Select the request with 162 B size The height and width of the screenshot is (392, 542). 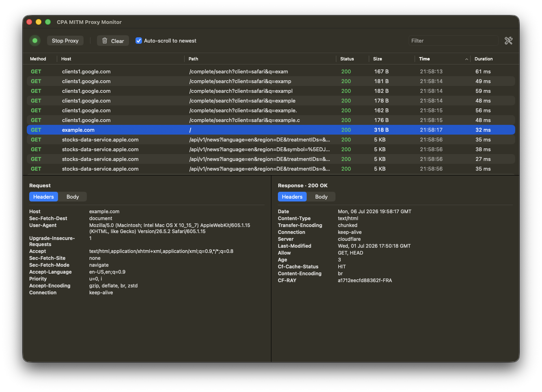(x=271, y=110)
